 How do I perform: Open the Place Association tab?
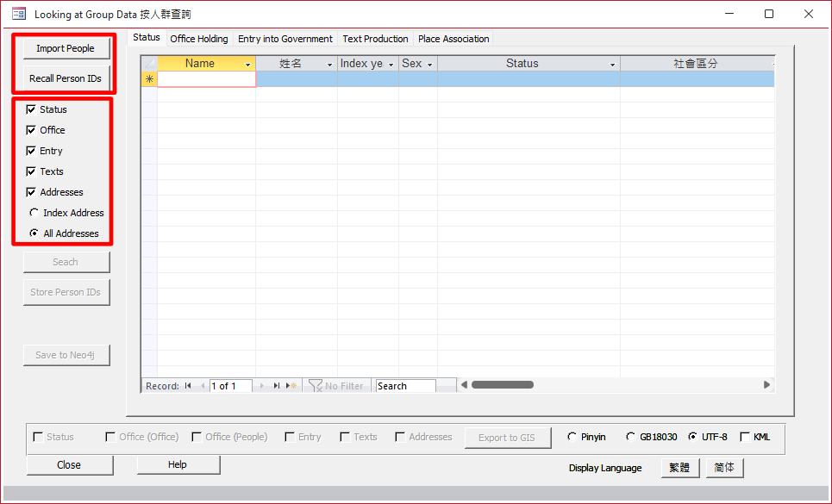pyautogui.click(x=454, y=39)
